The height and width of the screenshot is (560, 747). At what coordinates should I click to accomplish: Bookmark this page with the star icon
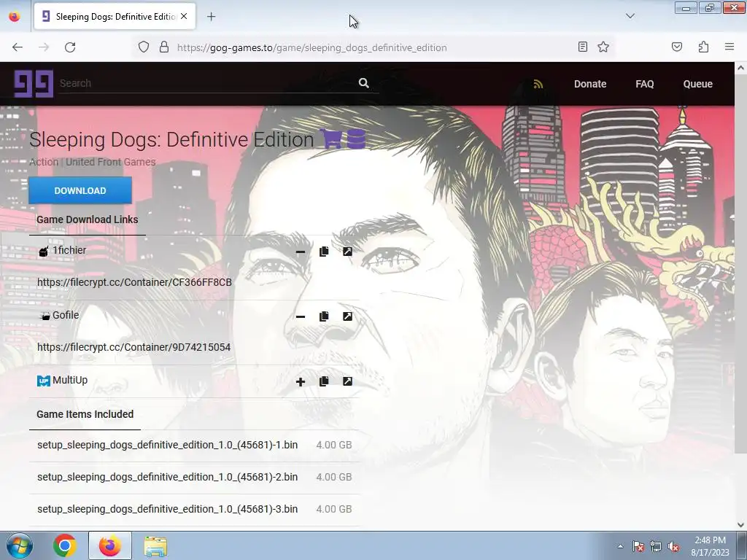[x=603, y=47]
